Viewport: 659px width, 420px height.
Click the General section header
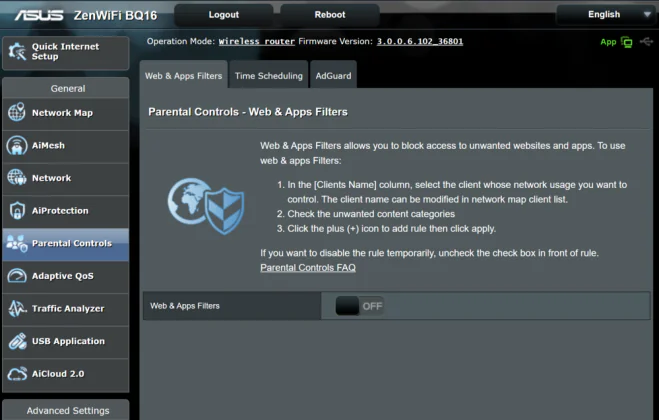coord(66,88)
